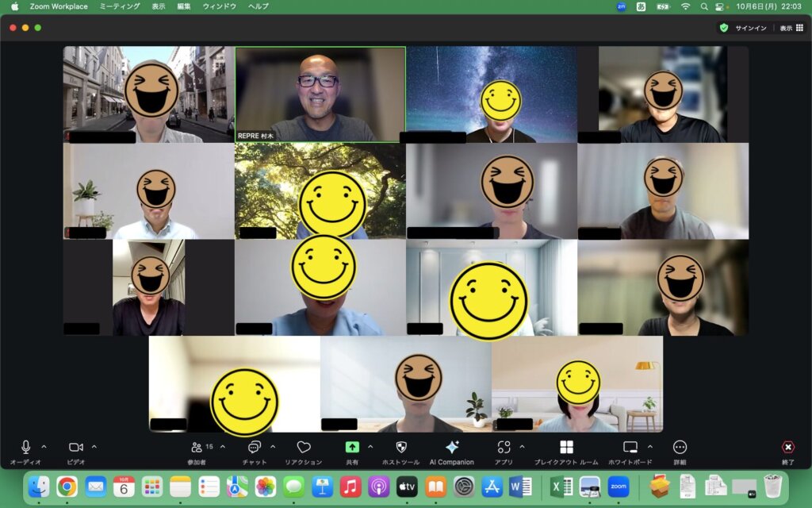812x508 pixels.
Task: Expand the audio options arrow beside オーディオ
Action: tap(44, 446)
